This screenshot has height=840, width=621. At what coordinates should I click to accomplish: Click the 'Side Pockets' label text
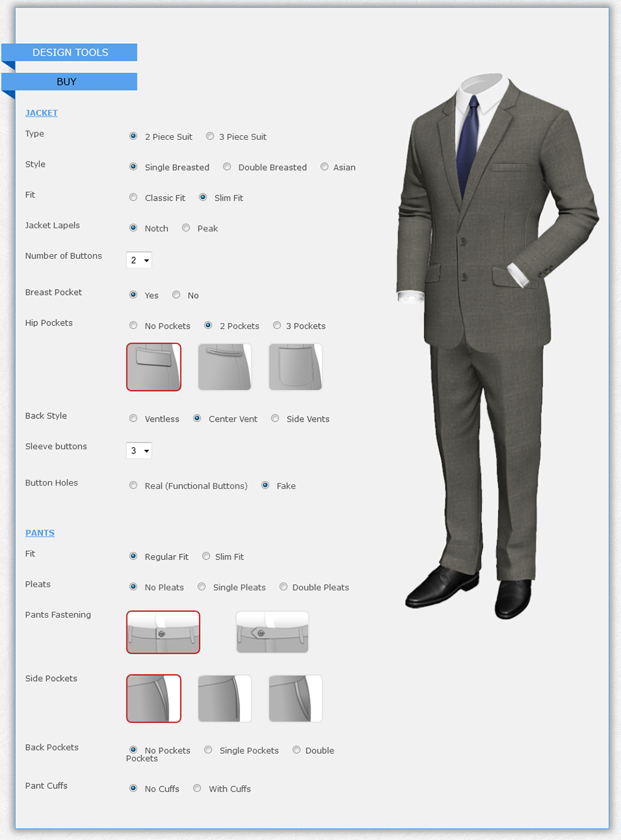coord(51,679)
